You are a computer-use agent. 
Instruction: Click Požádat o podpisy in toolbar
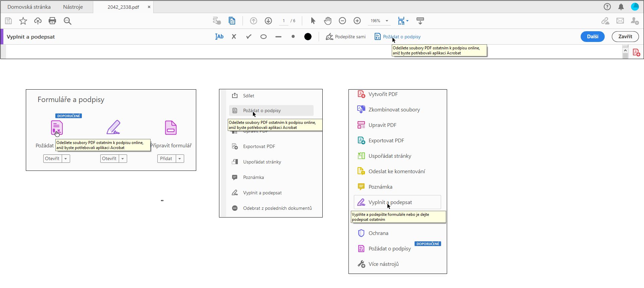tap(397, 37)
